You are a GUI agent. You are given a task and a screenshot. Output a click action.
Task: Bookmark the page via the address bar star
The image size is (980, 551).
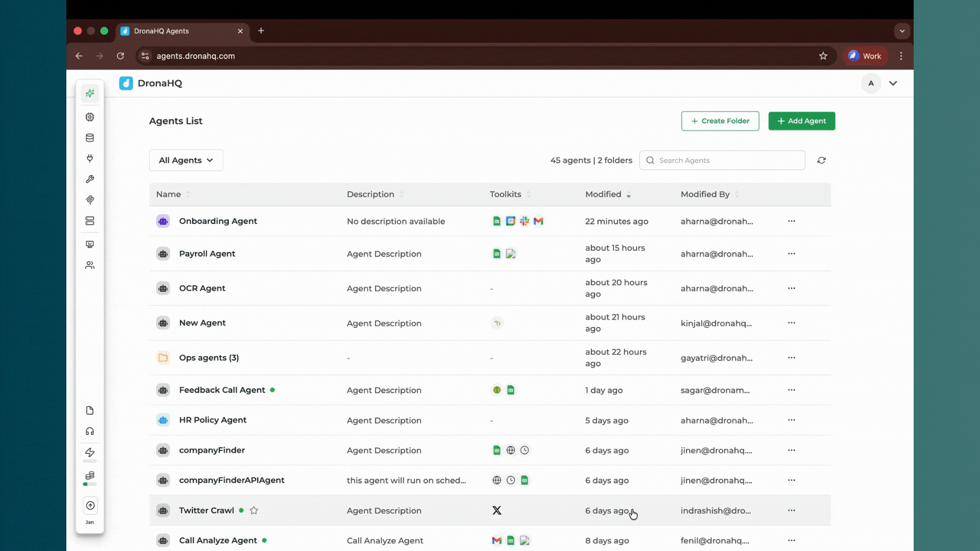point(823,56)
